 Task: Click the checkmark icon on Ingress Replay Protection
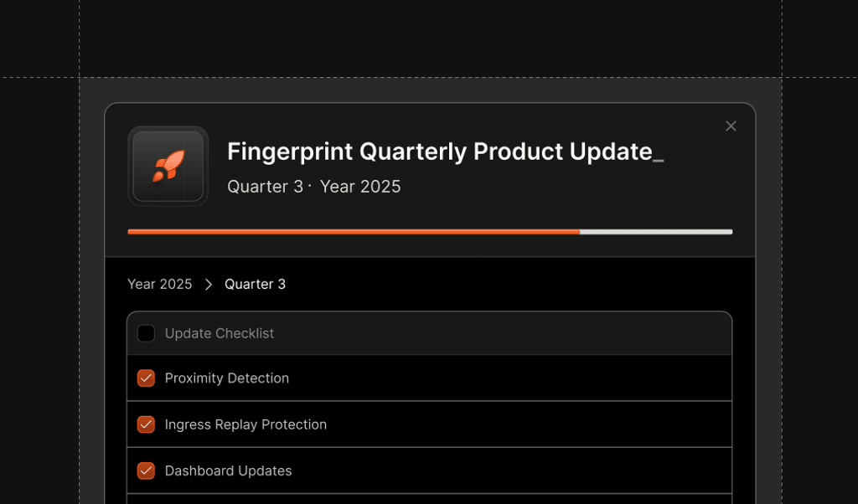[x=146, y=424]
